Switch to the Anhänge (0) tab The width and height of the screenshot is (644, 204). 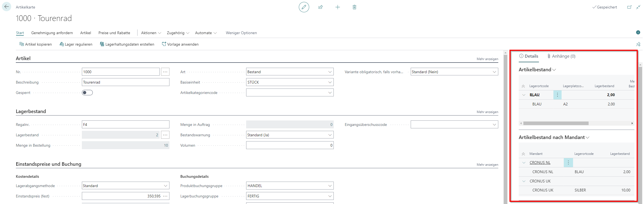point(561,56)
